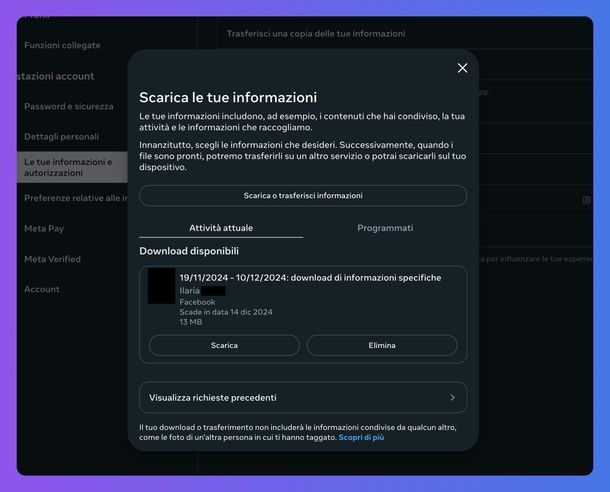Open Visualizza richieste precedenti row
The width and height of the screenshot is (610, 492).
(303, 397)
